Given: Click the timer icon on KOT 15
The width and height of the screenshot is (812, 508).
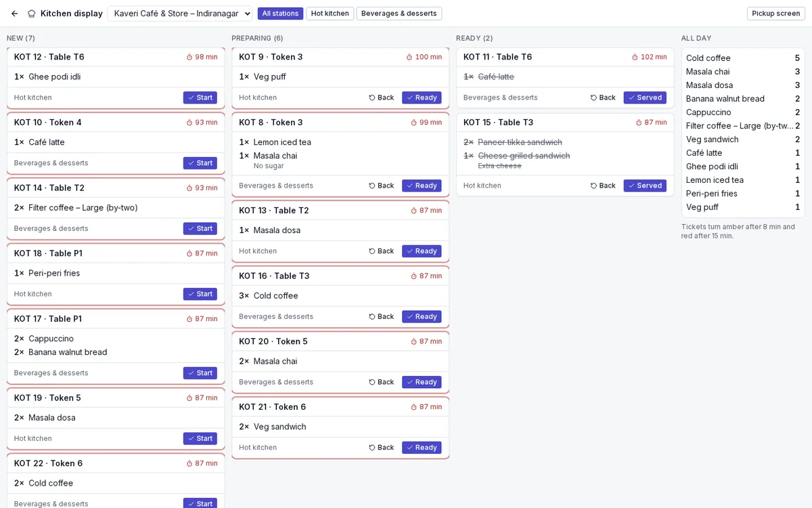Looking at the screenshot, I should coord(639,123).
